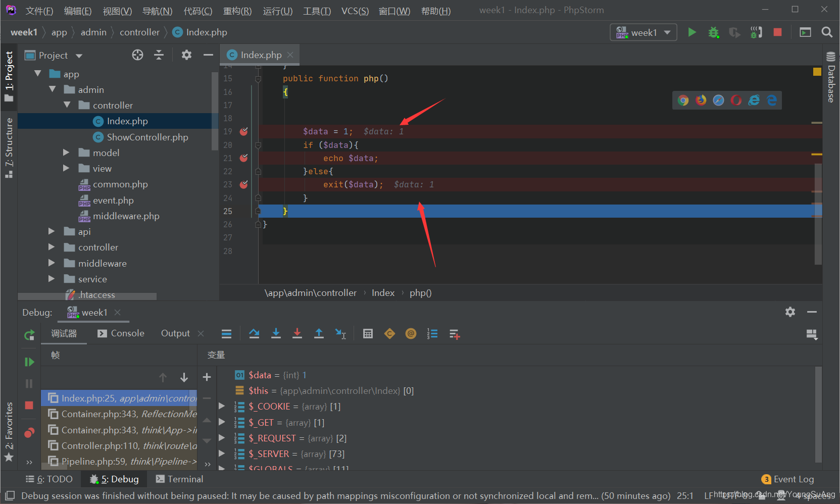This screenshot has width=840, height=504.
Task: Expand the model folder
Action: click(x=66, y=153)
